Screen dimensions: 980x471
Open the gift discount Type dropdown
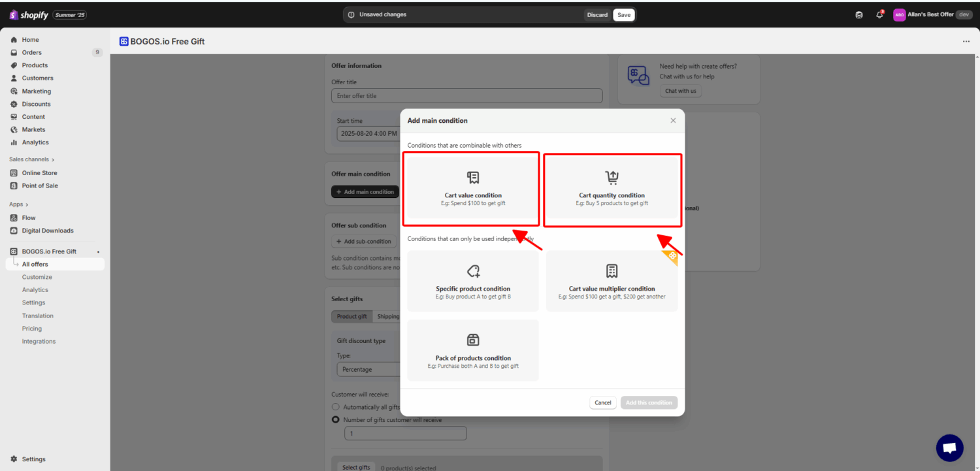(x=369, y=370)
